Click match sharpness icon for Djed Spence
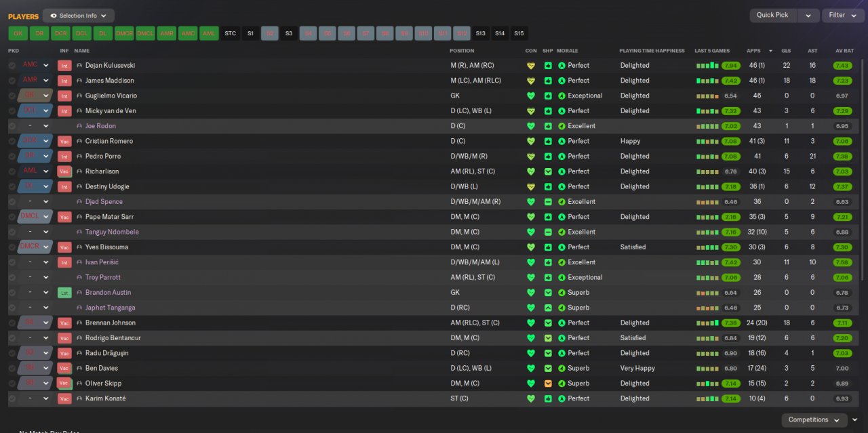The width and height of the screenshot is (868, 433). tap(548, 202)
